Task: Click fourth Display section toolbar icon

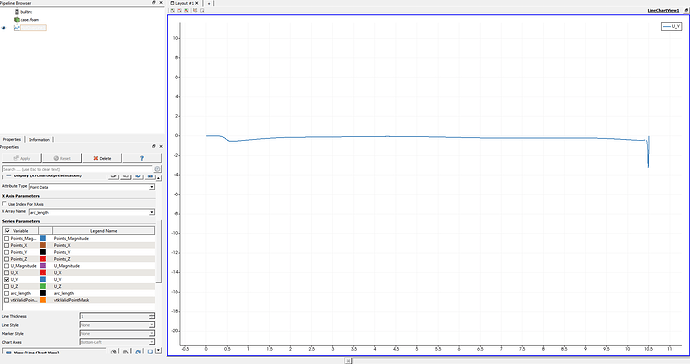Action: [150, 176]
